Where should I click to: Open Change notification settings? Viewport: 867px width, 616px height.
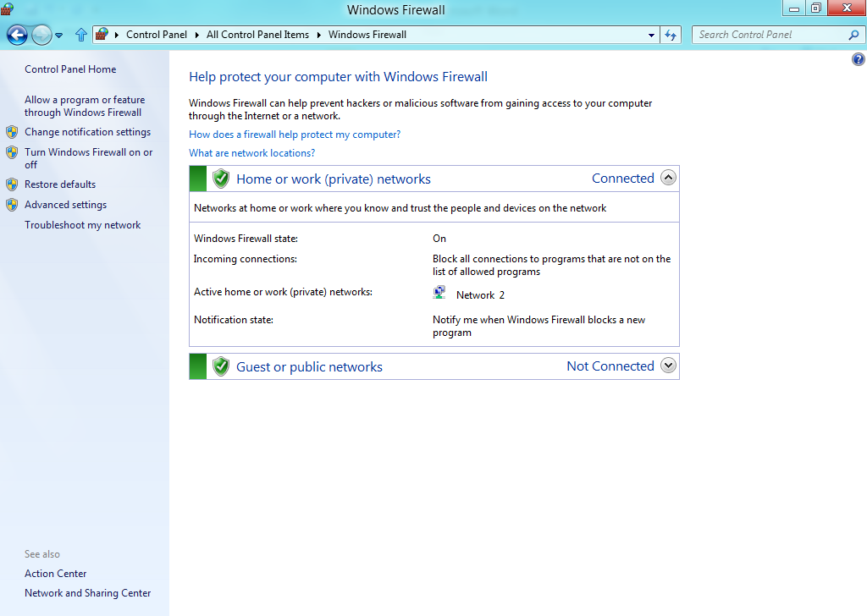tap(87, 132)
